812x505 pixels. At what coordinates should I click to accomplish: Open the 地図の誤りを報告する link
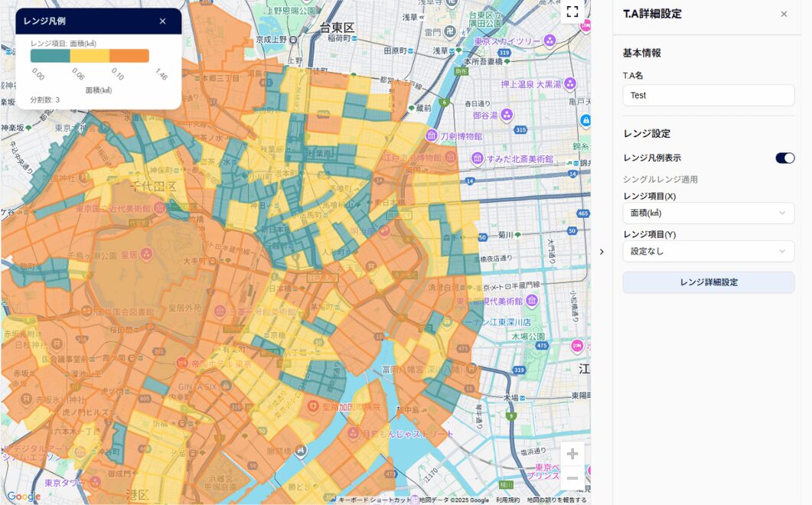point(556,500)
